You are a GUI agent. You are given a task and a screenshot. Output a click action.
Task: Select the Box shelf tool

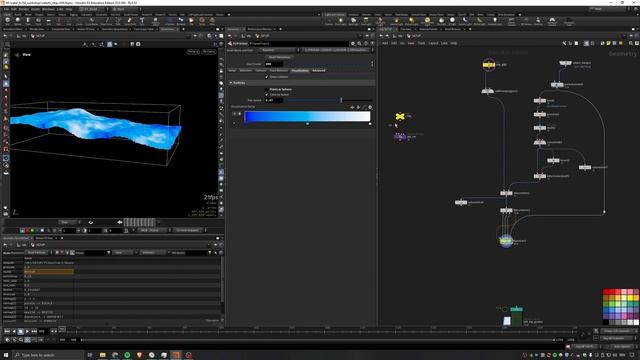[7, 21]
